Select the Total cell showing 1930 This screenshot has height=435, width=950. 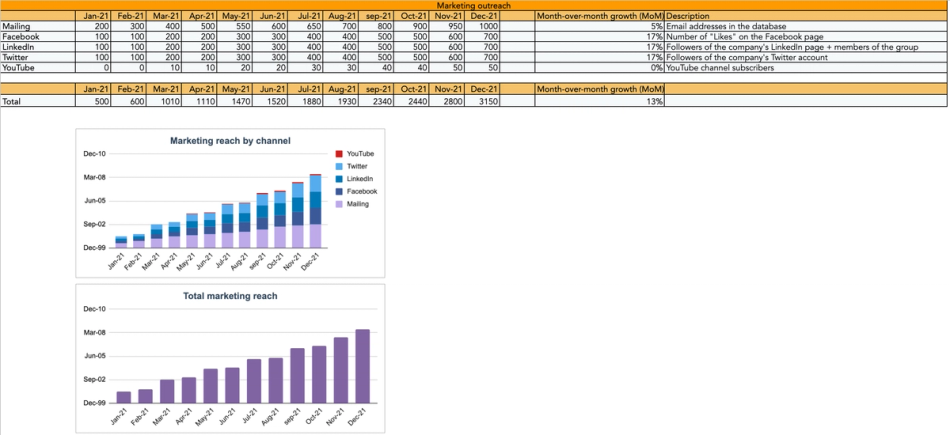click(x=341, y=102)
